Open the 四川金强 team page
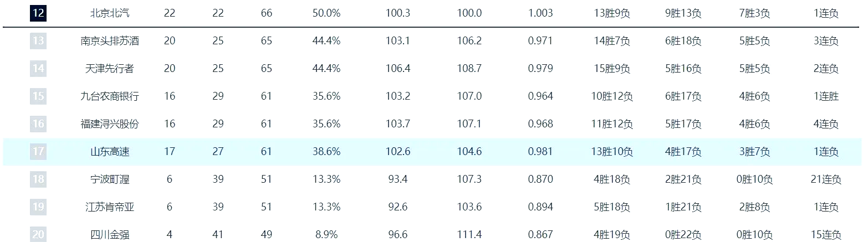868x242 pixels. coord(110,235)
